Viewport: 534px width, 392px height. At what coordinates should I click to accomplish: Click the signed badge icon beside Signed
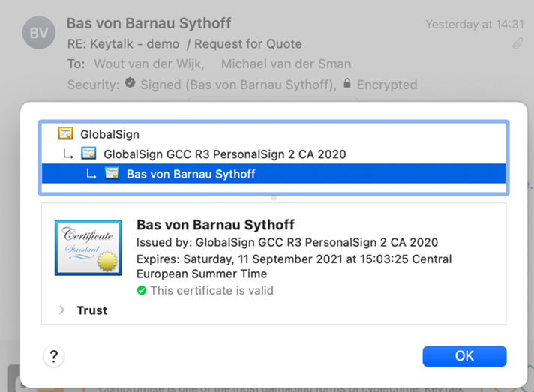tap(130, 84)
